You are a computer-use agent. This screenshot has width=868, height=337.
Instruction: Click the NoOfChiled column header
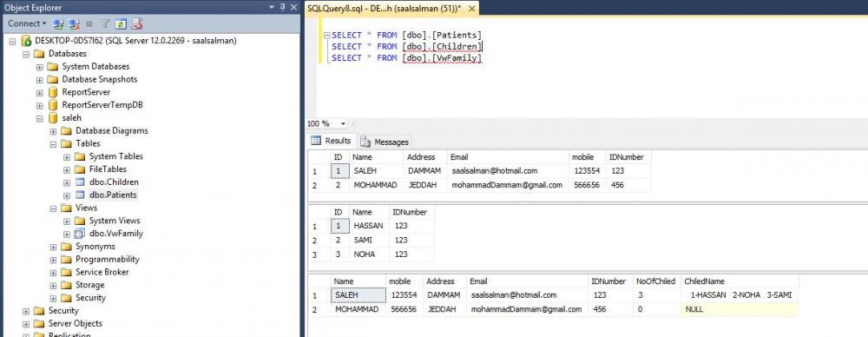[x=656, y=281]
